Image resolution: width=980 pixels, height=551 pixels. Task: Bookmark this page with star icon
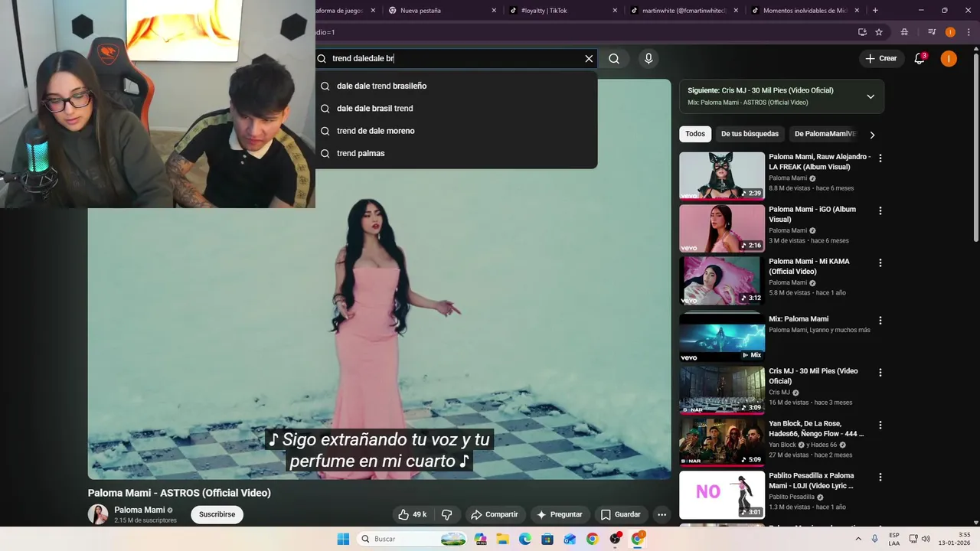point(879,32)
